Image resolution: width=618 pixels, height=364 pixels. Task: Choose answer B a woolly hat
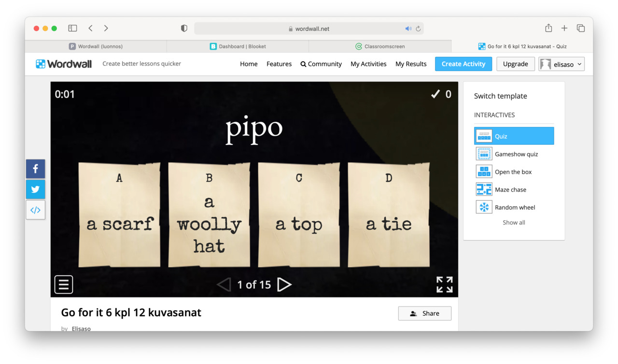coord(209,215)
